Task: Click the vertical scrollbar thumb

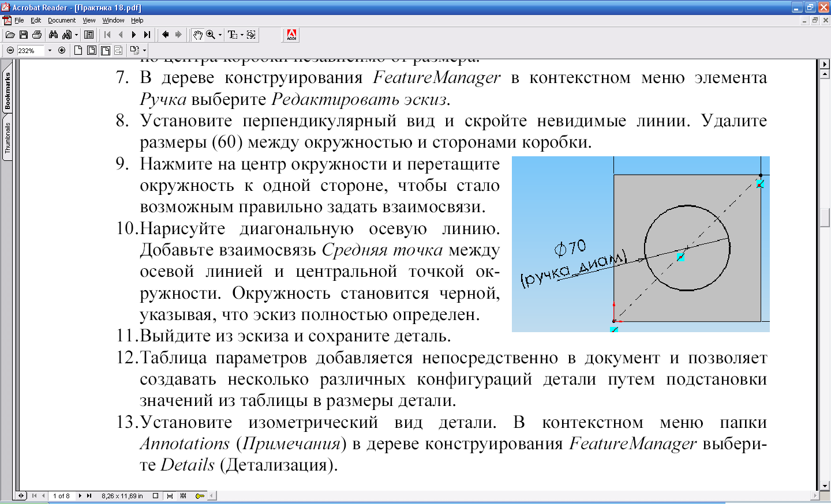Action: pyautogui.click(x=825, y=217)
